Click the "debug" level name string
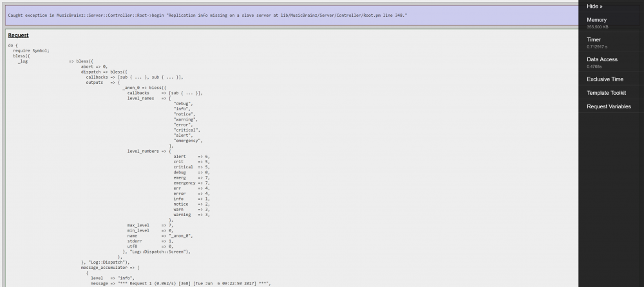The image size is (644, 287). click(183, 104)
